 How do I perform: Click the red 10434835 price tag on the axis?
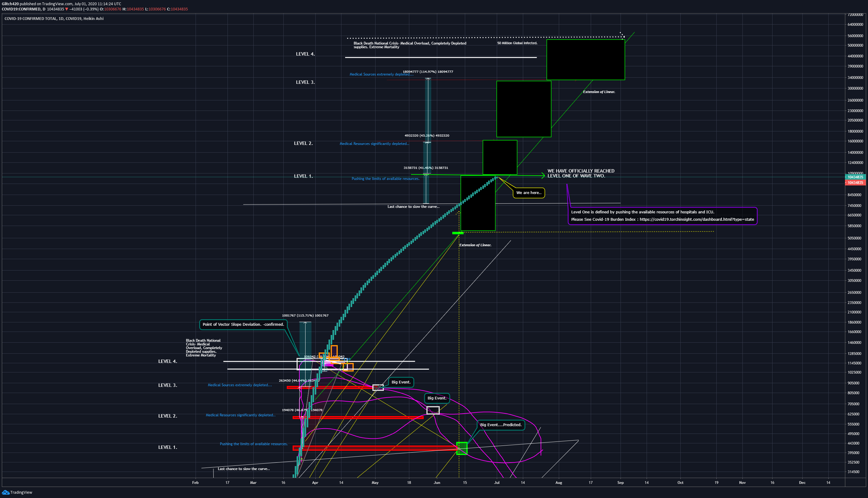tap(855, 183)
